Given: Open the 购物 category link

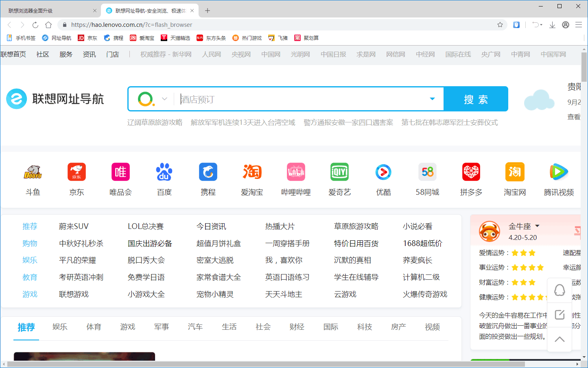Looking at the screenshot, I should [x=30, y=244].
